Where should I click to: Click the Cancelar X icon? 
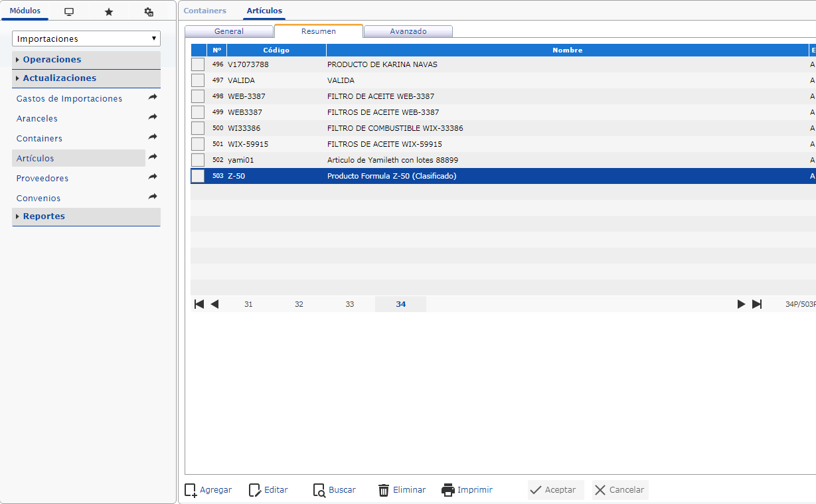click(x=600, y=490)
